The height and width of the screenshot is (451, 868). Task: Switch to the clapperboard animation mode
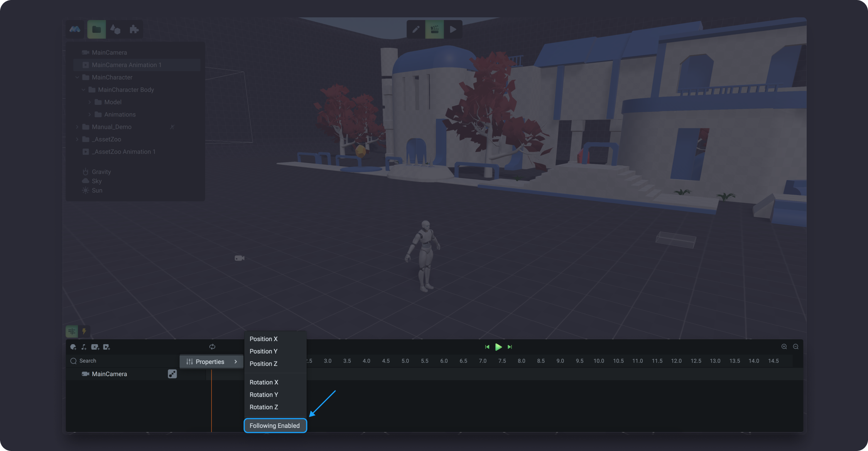click(434, 29)
